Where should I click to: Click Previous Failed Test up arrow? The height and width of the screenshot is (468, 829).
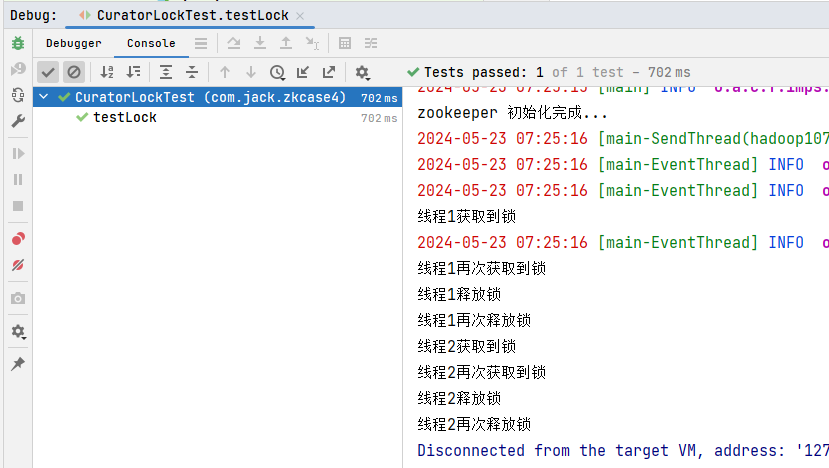click(x=225, y=72)
